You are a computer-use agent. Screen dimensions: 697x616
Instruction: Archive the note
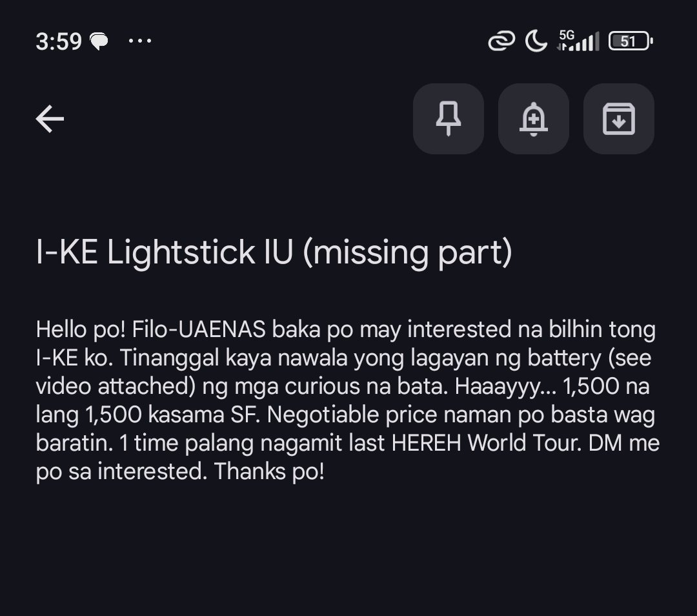[x=618, y=119]
